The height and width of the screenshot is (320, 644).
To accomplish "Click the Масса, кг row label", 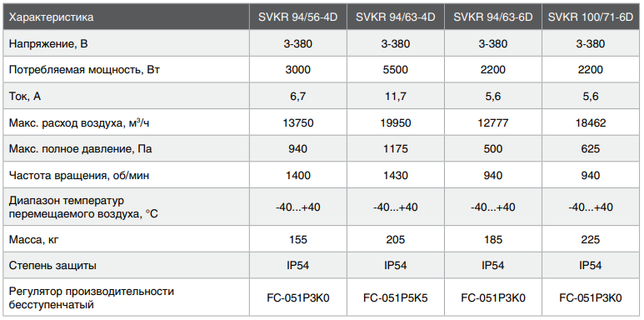I will pos(33,239).
